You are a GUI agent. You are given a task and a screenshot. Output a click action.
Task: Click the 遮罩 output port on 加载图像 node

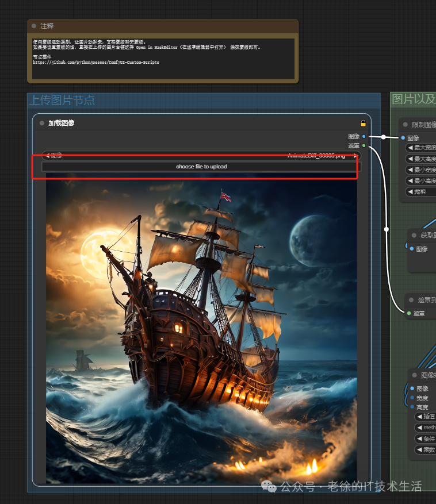click(364, 145)
